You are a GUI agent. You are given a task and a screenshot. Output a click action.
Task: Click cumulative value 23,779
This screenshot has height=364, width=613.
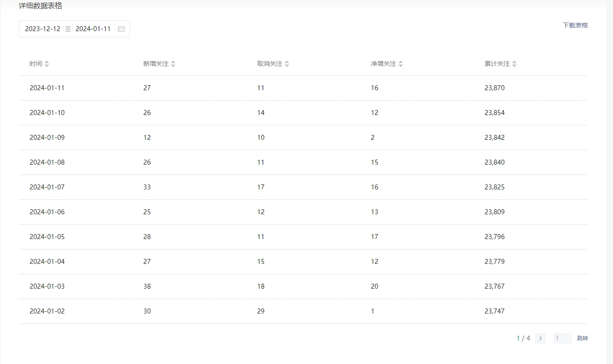point(495,262)
